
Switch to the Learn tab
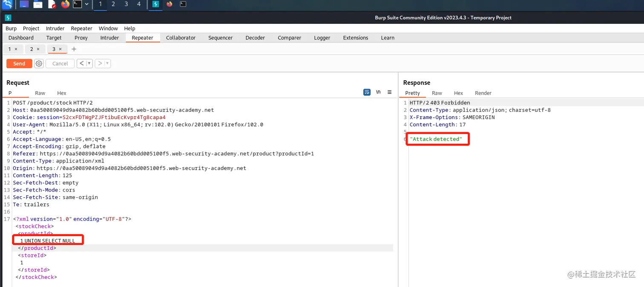tap(388, 38)
